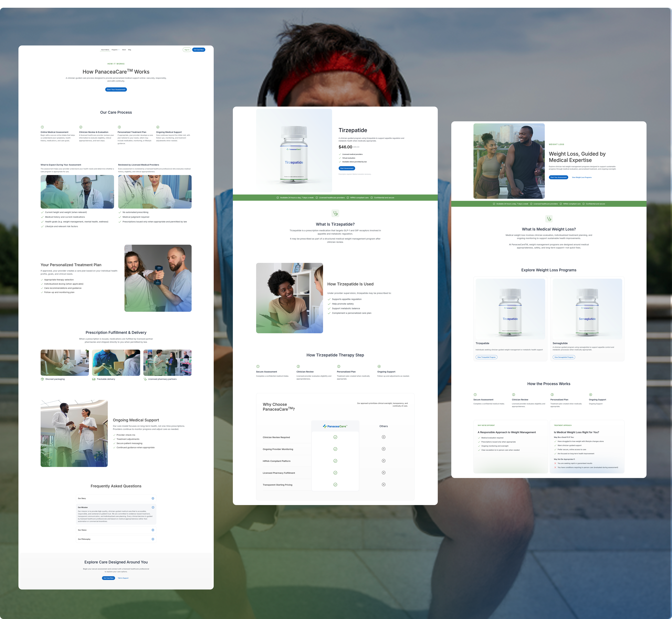
Task: Click the step 3 icon above Personalized Plan, Tirzepatide page
Action: point(338,366)
